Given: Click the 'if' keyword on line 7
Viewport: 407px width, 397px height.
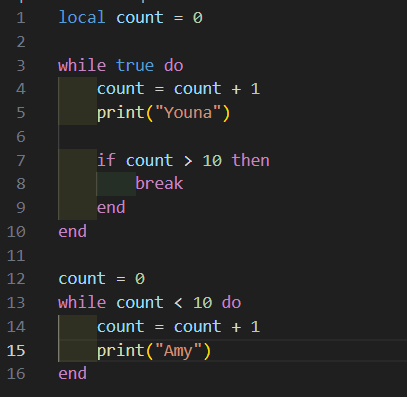Looking at the screenshot, I should [106, 160].
